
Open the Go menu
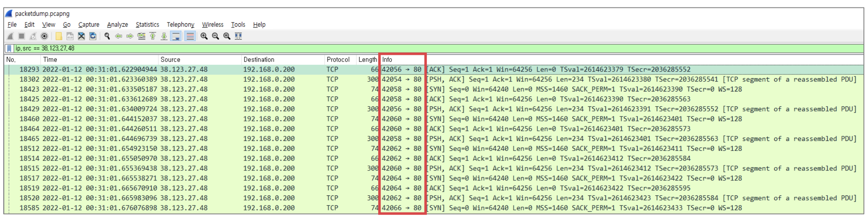pyautogui.click(x=67, y=25)
